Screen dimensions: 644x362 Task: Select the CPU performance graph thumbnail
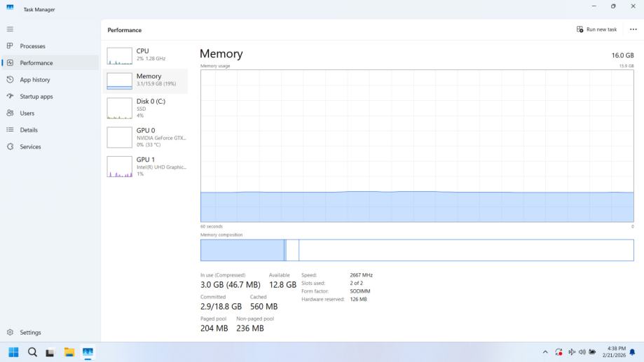click(119, 55)
